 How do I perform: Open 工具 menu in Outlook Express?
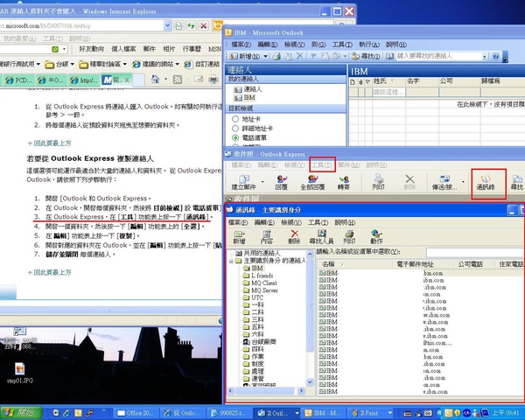click(x=322, y=165)
